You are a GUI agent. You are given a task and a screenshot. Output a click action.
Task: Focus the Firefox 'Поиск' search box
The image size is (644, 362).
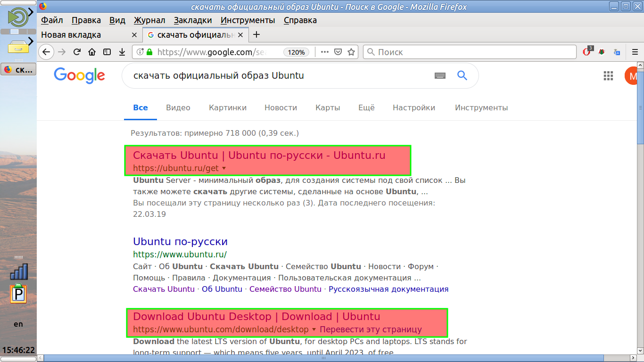[470, 52]
